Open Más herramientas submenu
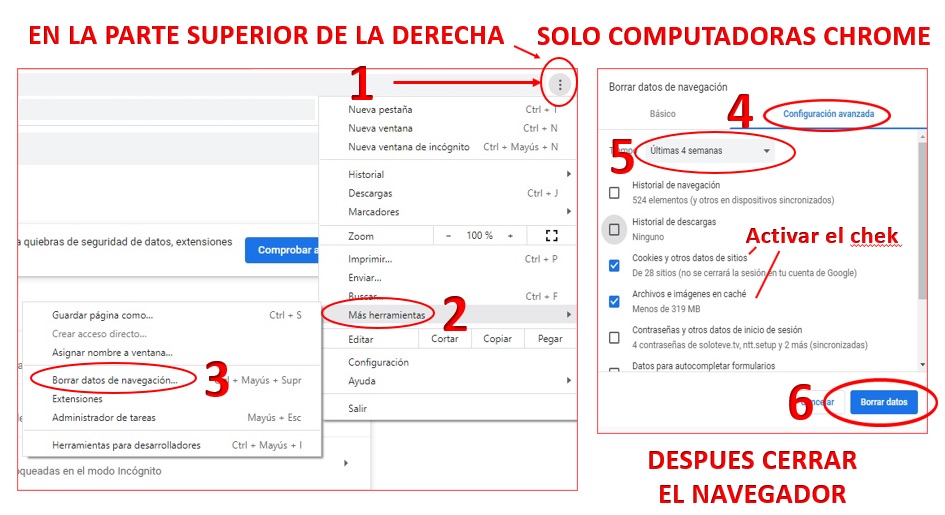This screenshot has width=945, height=515. pos(387,315)
